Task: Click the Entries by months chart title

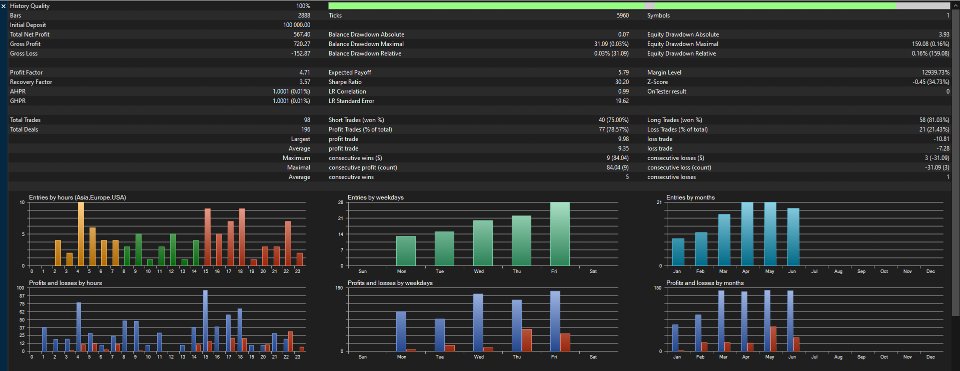Action: tap(691, 197)
